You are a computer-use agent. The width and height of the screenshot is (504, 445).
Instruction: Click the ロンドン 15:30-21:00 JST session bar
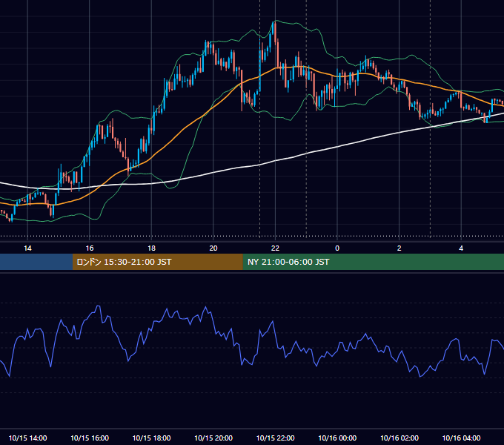[157, 262]
